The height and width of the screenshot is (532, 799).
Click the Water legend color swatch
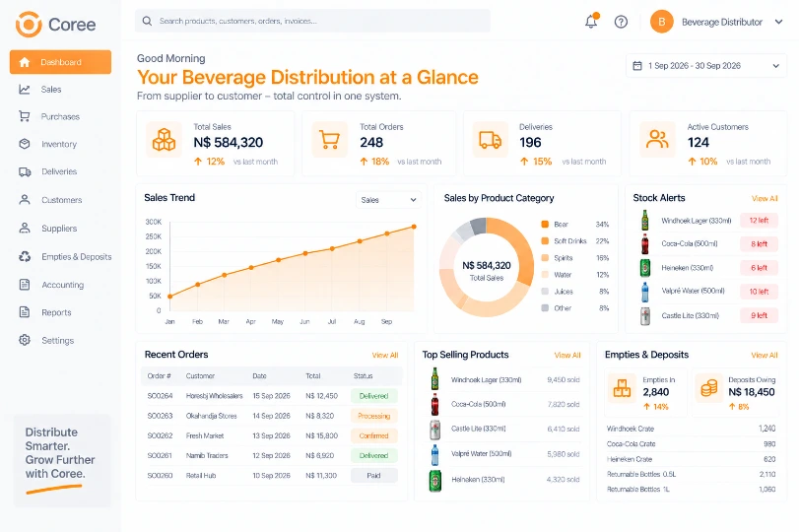[545, 275]
